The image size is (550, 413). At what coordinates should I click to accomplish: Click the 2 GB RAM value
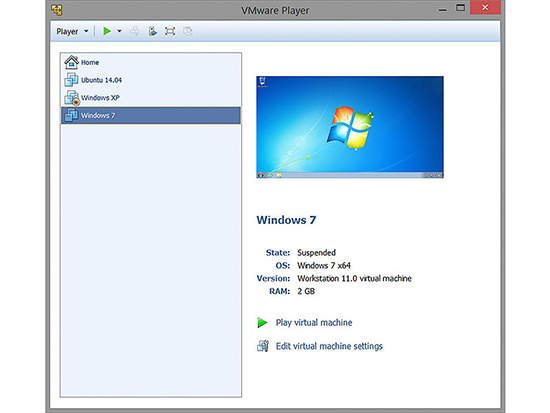pyautogui.click(x=306, y=291)
